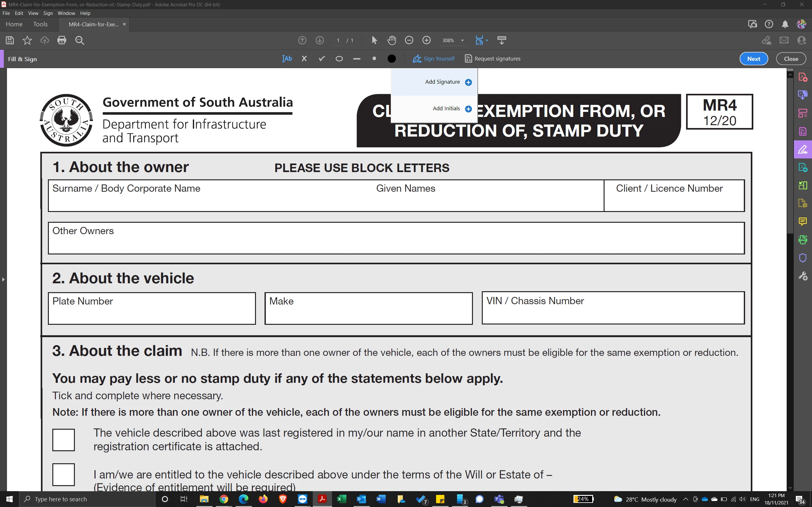Expand the left navigation pane arrow
This screenshot has height=507, width=812.
pos(3,279)
